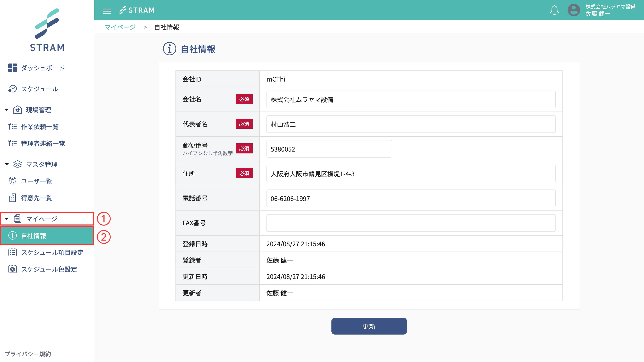The height and width of the screenshot is (362, 644).
Task: Click the FAX番号 input field
Action: pos(411,223)
